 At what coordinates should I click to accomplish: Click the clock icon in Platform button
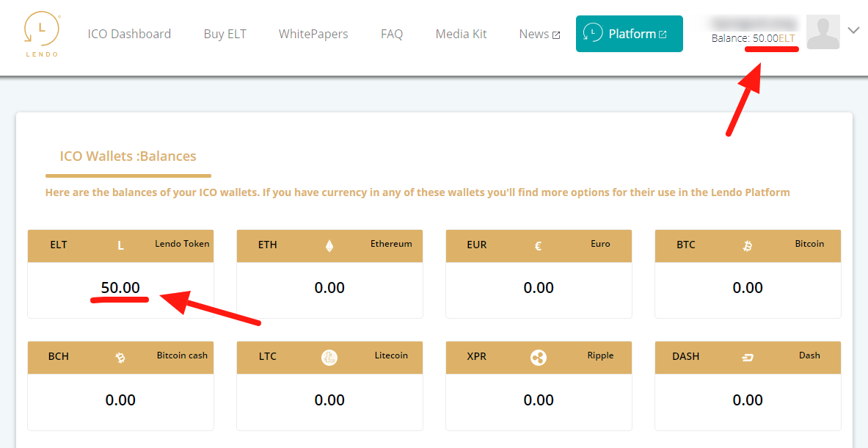pyautogui.click(x=593, y=33)
